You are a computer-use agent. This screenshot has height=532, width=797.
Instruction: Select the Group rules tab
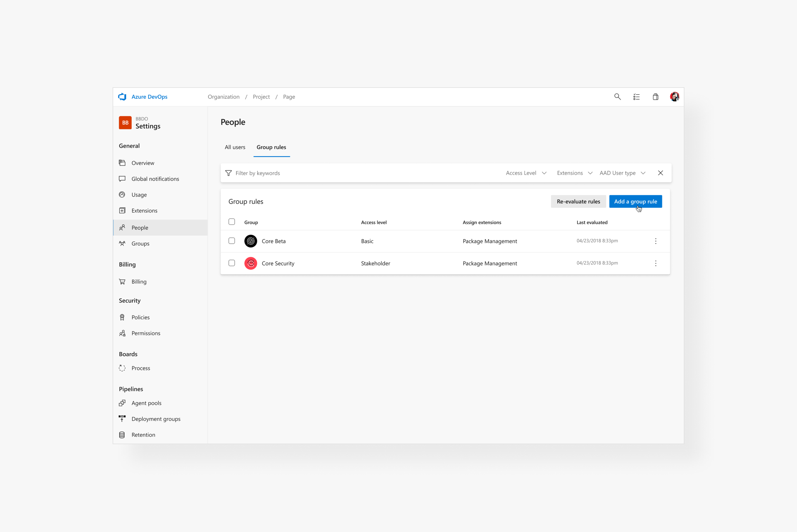point(272,147)
